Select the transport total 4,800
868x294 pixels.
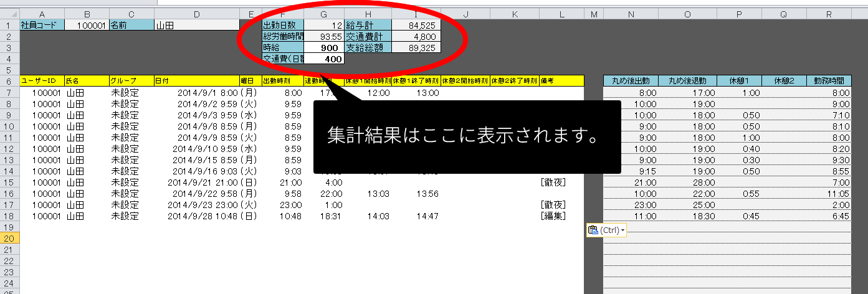(416, 36)
